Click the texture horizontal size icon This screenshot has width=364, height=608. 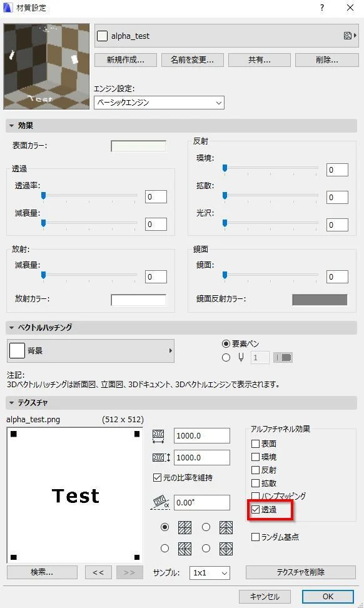(x=158, y=436)
